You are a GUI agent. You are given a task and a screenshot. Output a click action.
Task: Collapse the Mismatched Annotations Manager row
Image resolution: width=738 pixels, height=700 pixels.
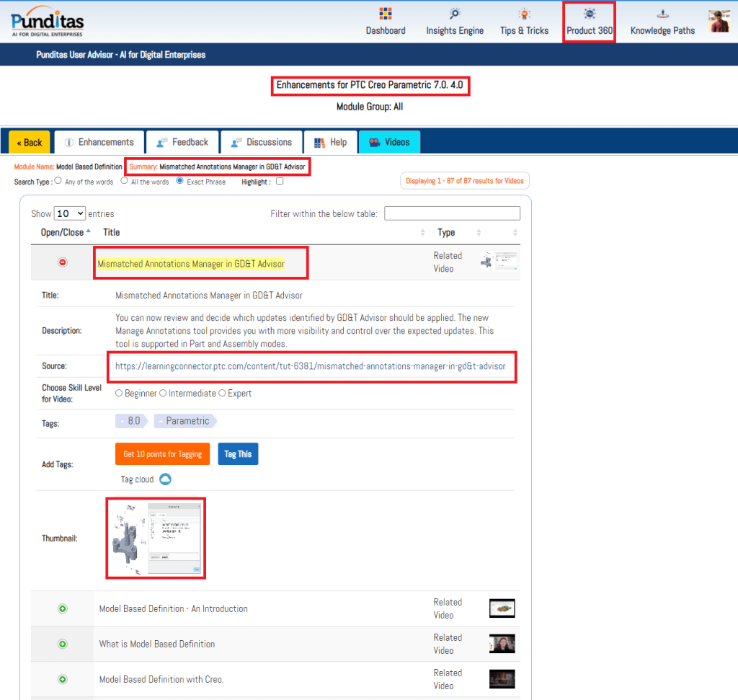coord(62,262)
